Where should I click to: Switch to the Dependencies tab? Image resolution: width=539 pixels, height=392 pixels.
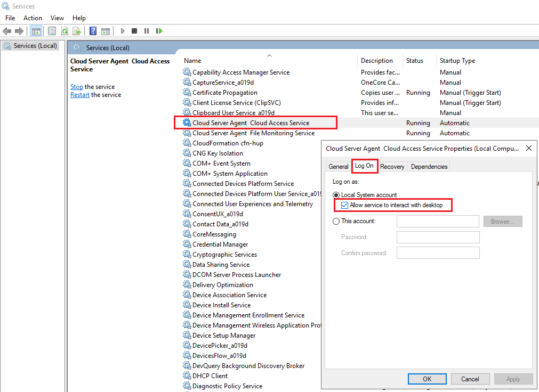429,167
